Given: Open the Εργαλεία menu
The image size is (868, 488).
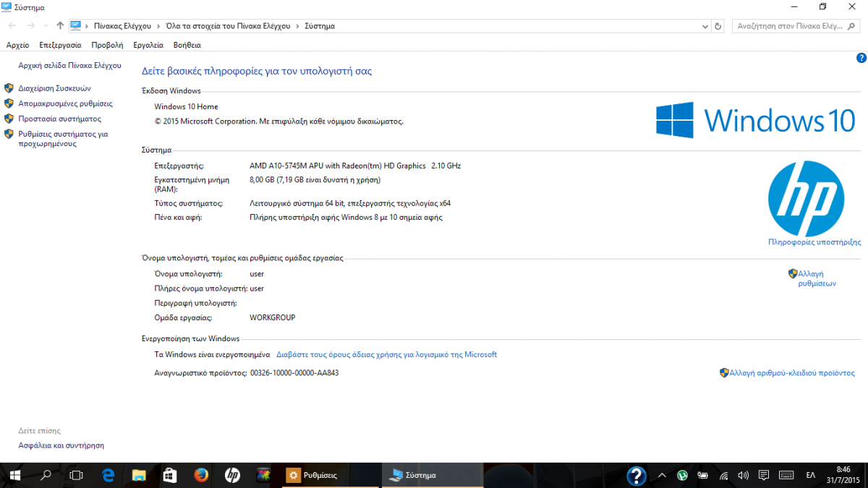Looking at the screenshot, I should click(x=148, y=45).
